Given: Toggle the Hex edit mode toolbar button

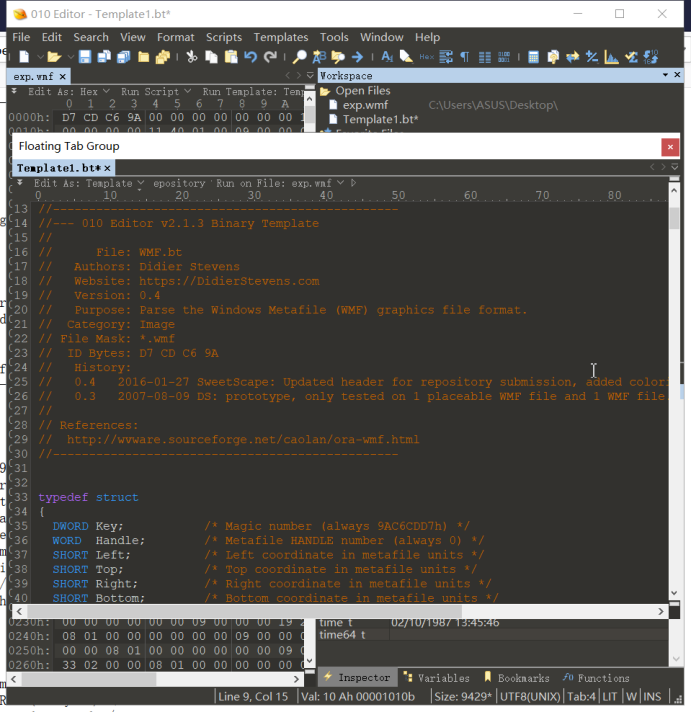Looking at the screenshot, I should click(426, 57).
